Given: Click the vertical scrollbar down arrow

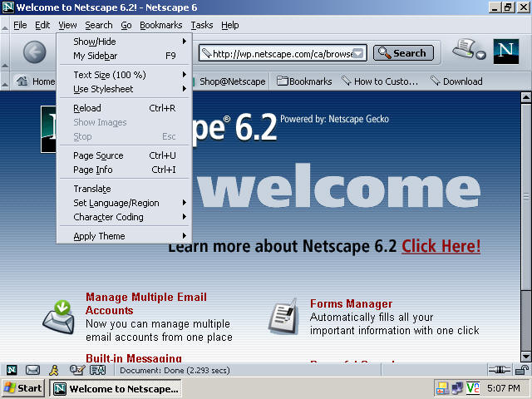Looking at the screenshot, I should pos(525,357).
